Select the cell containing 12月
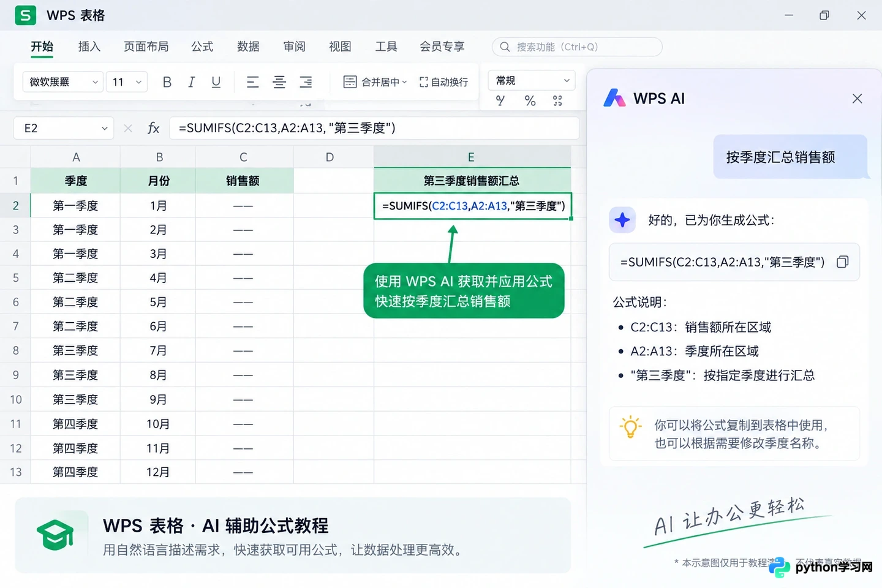 [x=158, y=472]
